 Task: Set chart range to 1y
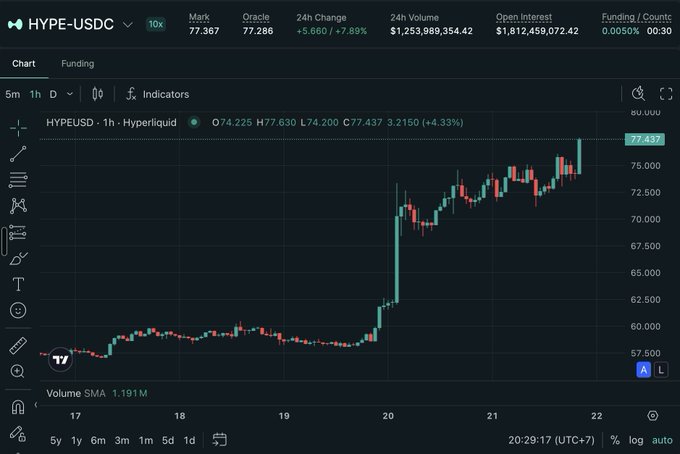77,441
